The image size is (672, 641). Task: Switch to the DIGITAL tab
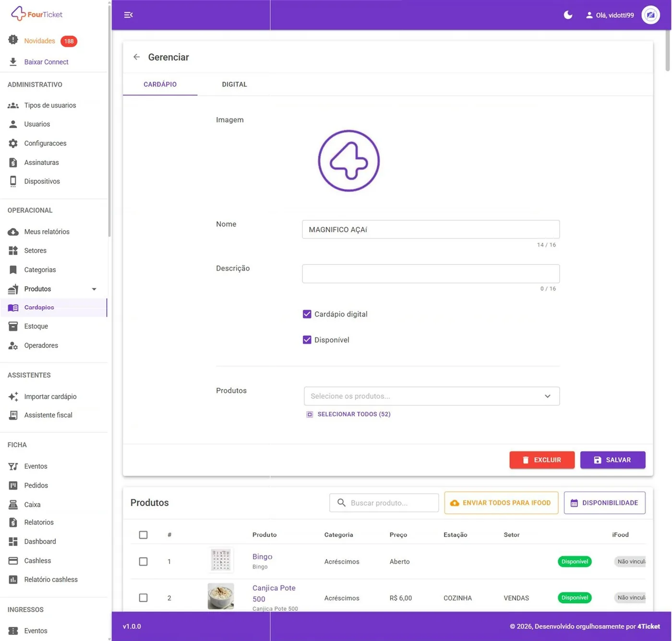(234, 84)
